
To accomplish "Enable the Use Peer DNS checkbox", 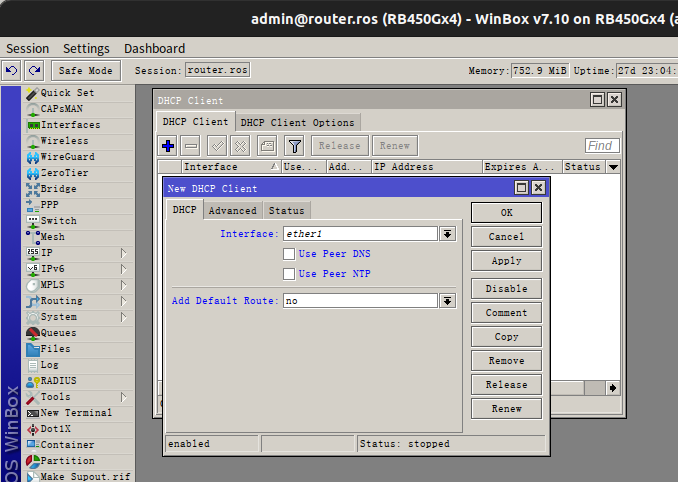I will pyautogui.click(x=289, y=254).
